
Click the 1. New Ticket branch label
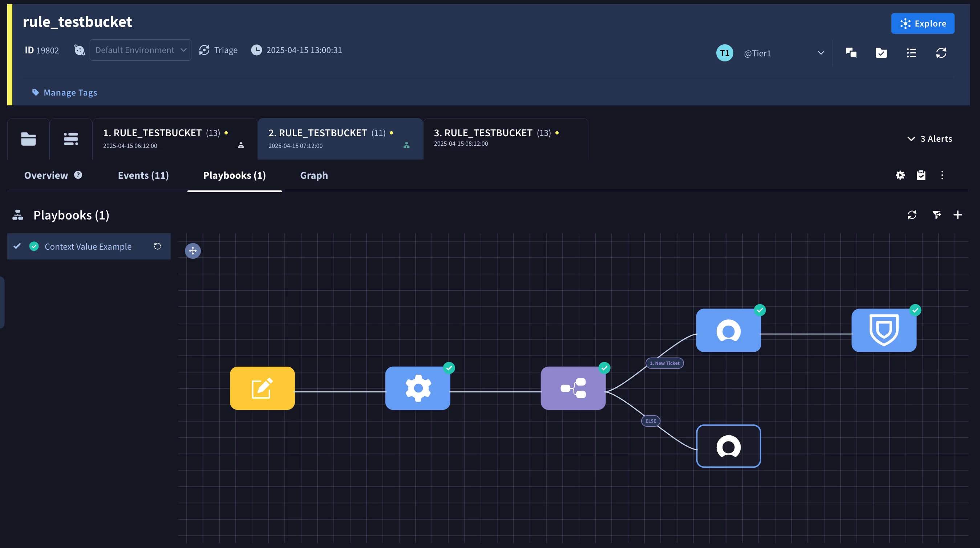coord(664,363)
